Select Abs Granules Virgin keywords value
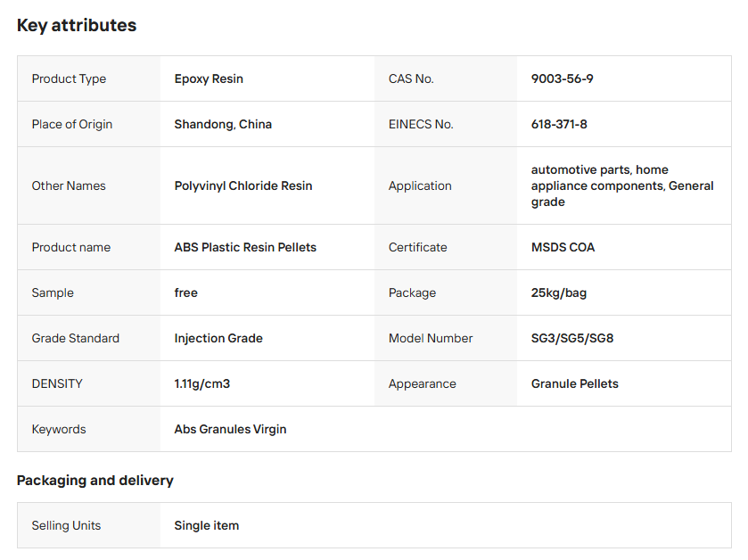Image resolution: width=748 pixels, height=560 pixels. (230, 429)
